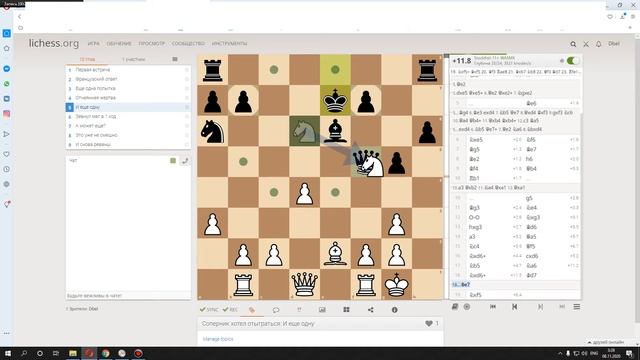Open Chrome from the taskbar
640x360 pixels.
105,353
